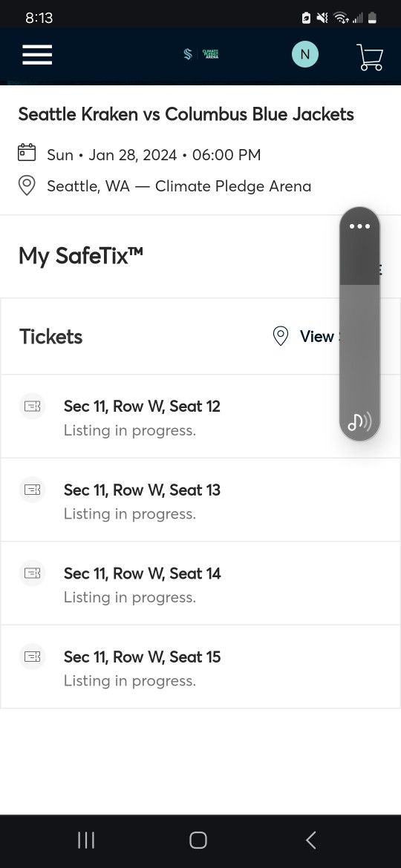This screenshot has height=868, width=401.
Task: Tap the ticket icon for Seat 15
Action: click(32, 657)
